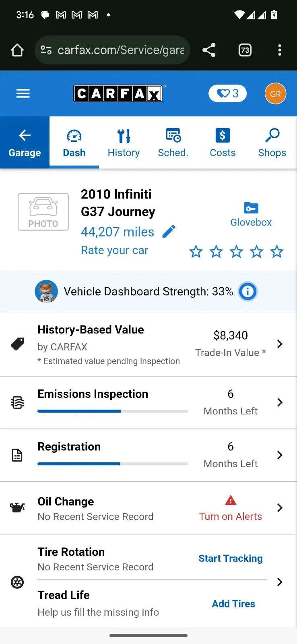The width and height of the screenshot is (297, 644).
Task: Tap the Emissions Inspection progress bar
Action: 113,411
